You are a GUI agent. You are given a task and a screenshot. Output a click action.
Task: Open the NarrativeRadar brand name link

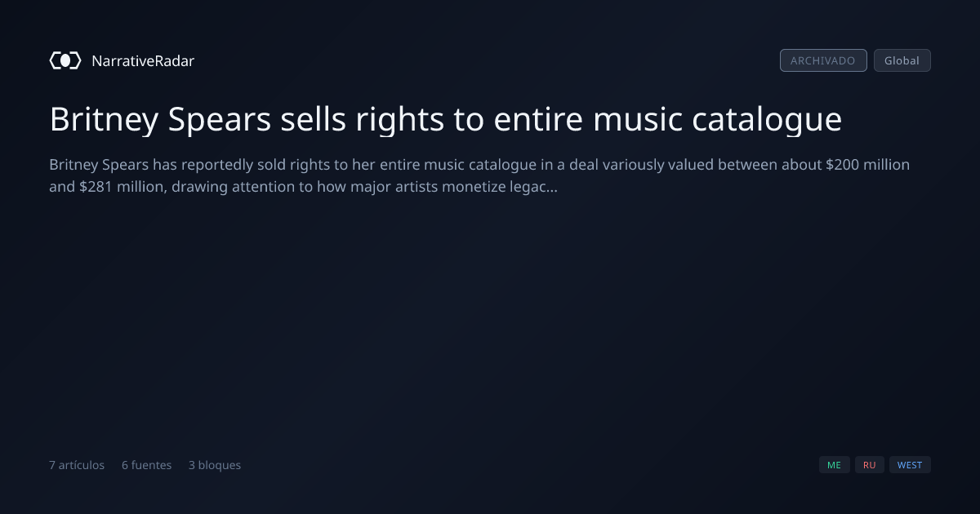pyautogui.click(x=143, y=60)
